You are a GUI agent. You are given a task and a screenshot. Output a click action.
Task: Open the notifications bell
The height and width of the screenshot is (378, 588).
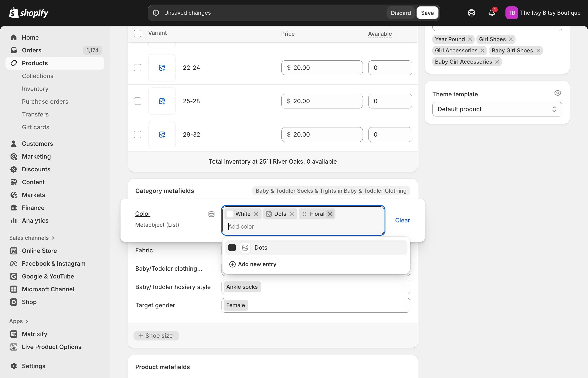(x=491, y=13)
